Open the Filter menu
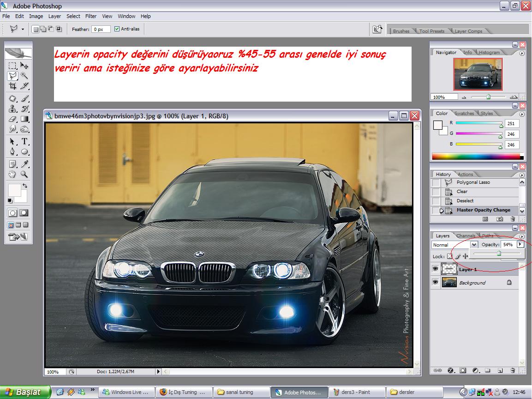This screenshot has height=399, width=532. pyautogui.click(x=90, y=16)
